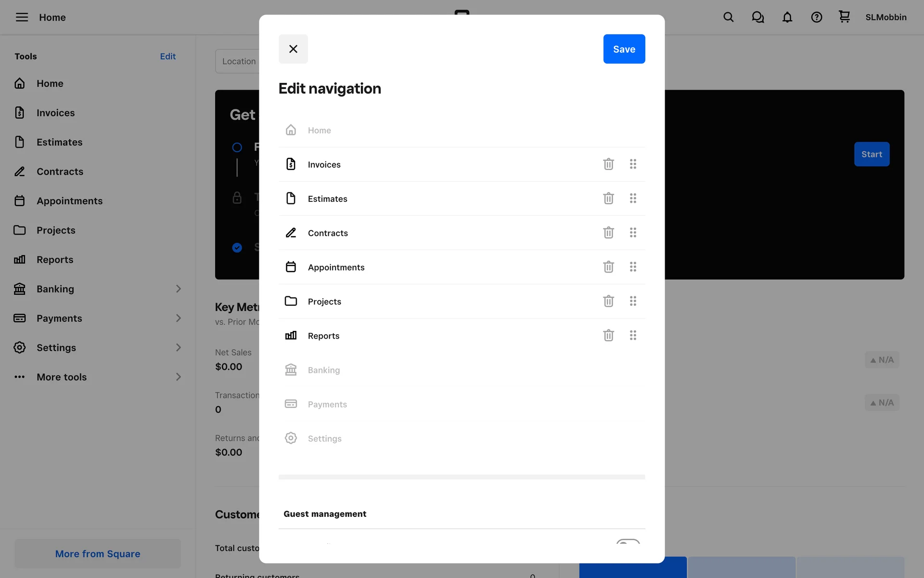Remove Contracts using its trash icon
This screenshot has width=924, height=578.
tap(608, 233)
